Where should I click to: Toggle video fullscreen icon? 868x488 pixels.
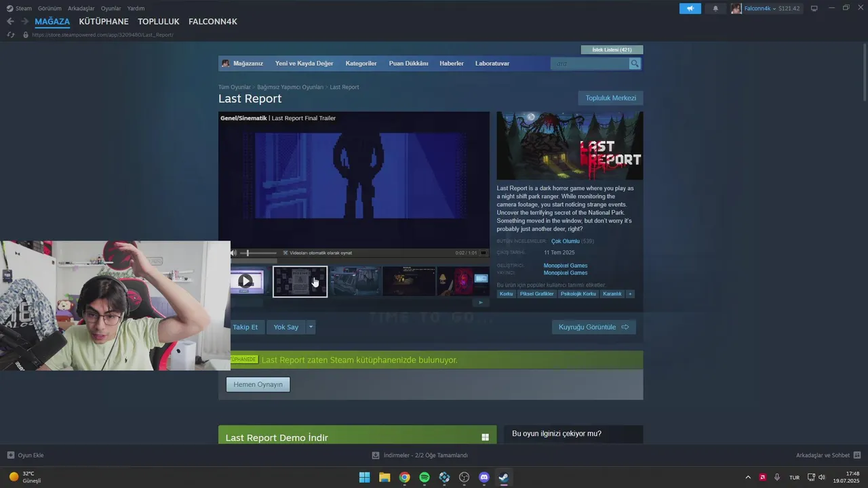coord(484,253)
